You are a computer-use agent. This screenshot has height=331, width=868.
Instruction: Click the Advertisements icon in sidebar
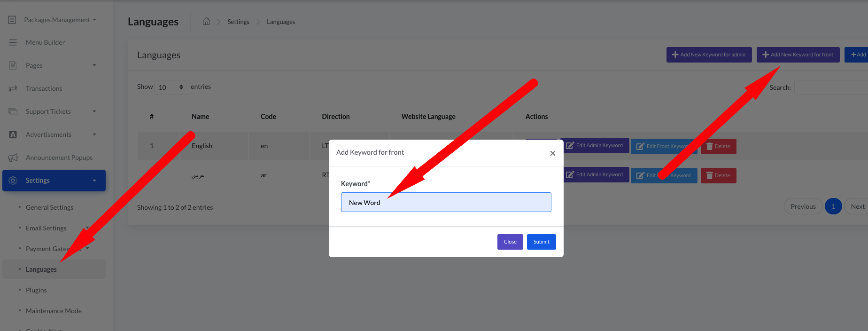(x=13, y=134)
